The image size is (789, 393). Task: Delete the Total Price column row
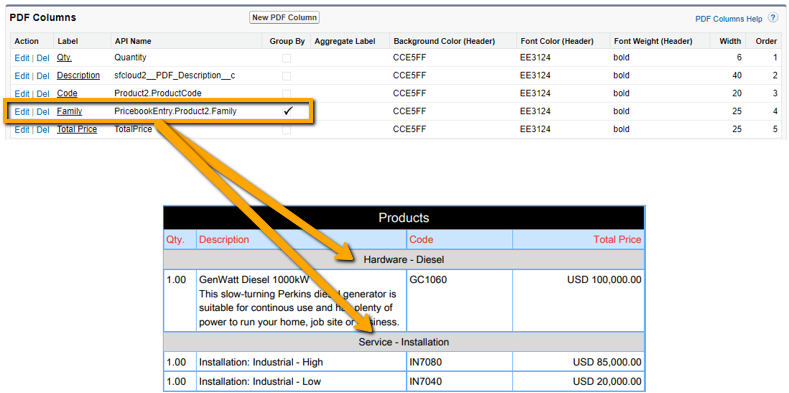click(43, 129)
